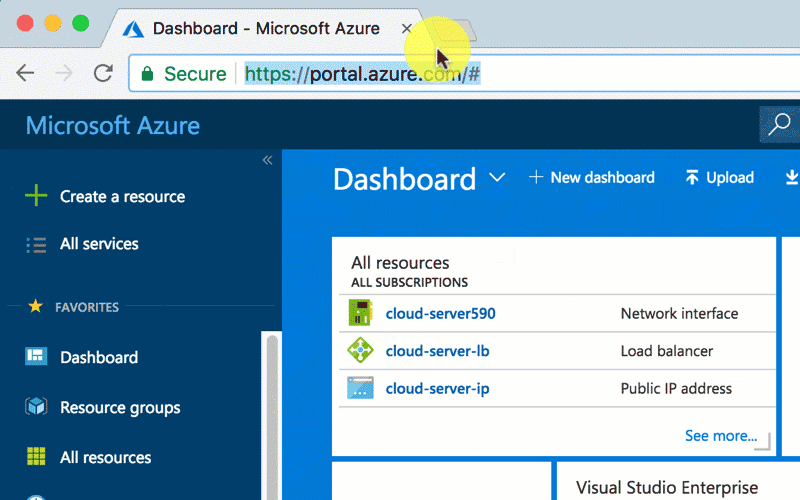This screenshot has width=800, height=500.
Task: Go to Dashboard in the favorites
Action: [99, 357]
